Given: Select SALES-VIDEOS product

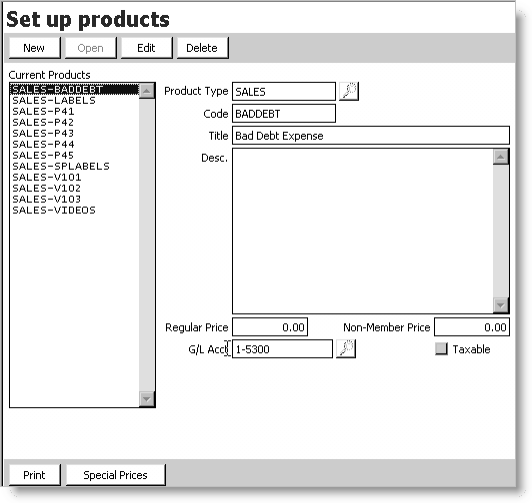Looking at the screenshot, I should click(74, 210).
